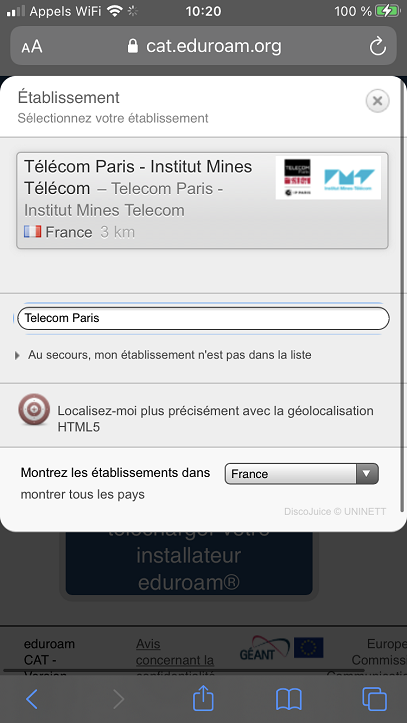Image resolution: width=407 pixels, height=723 pixels.
Task: Tap the Safari reload page icon
Action: [x=378, y=46]
